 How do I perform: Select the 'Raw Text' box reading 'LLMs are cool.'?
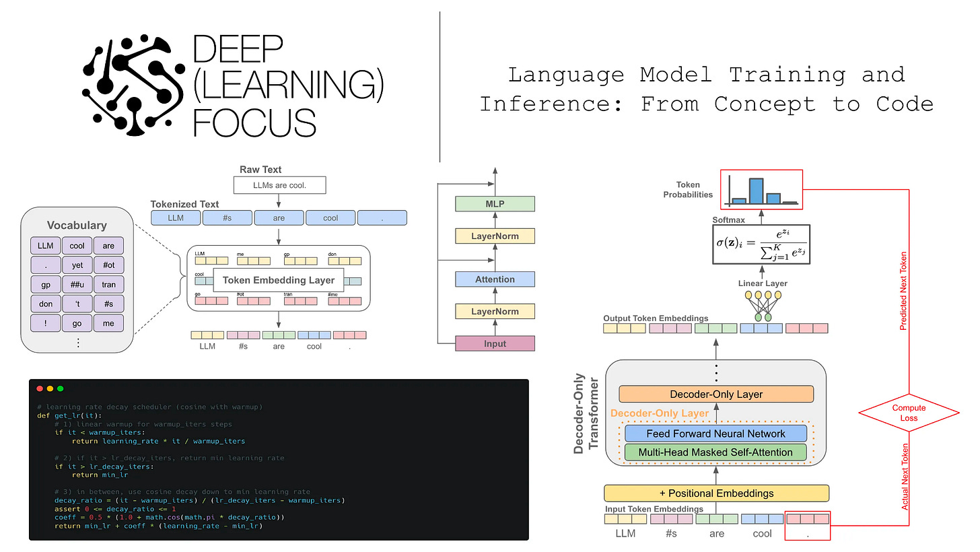tap(279, 184)
